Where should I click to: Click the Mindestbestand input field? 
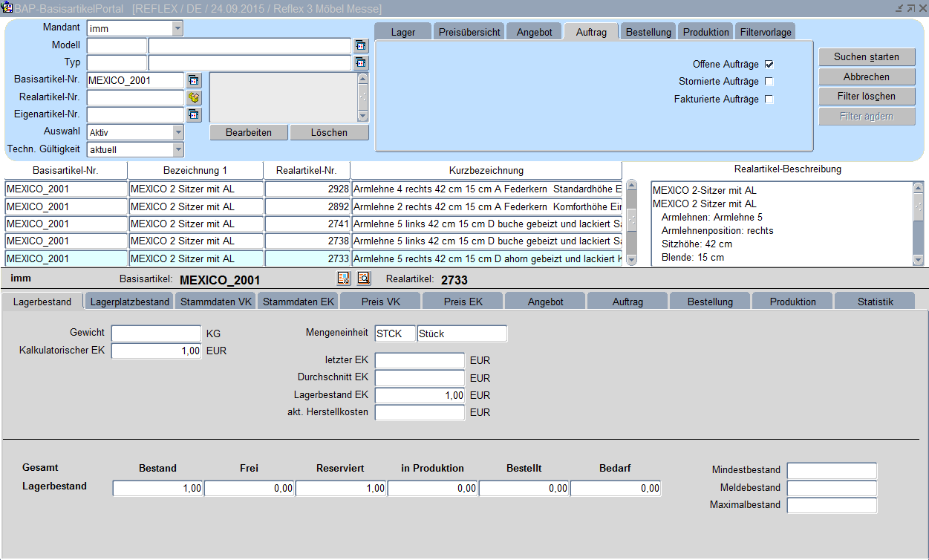pyautogui.click(x=832, y=471)
